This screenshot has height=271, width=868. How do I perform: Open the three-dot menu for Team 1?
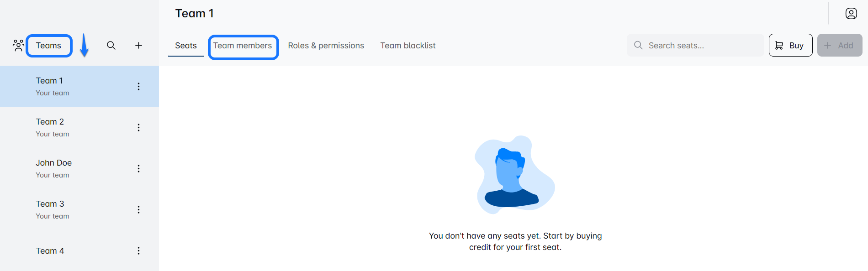(138, 86)
